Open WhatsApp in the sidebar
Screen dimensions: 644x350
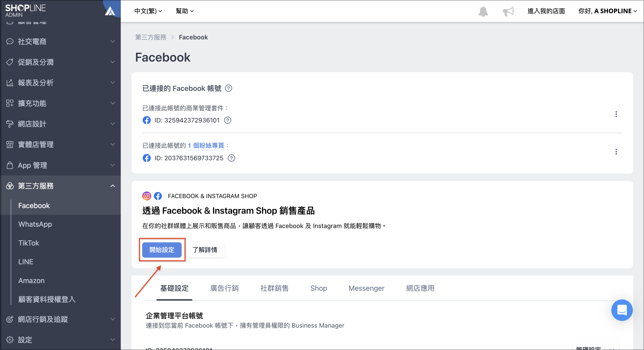(35, 224)
